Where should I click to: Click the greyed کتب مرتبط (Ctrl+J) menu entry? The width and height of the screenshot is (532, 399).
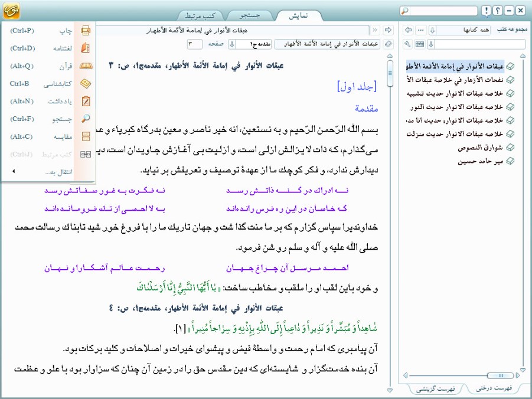click(49, 154)
